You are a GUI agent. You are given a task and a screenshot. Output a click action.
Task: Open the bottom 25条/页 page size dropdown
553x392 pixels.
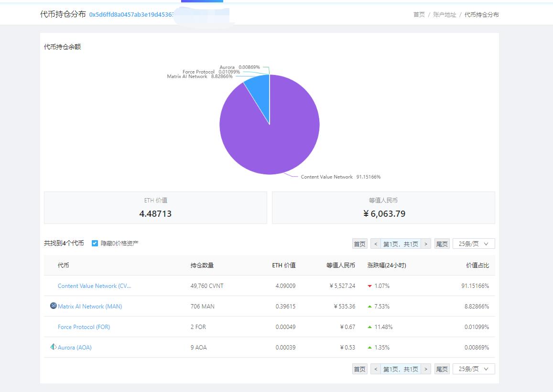click(474, 369)
